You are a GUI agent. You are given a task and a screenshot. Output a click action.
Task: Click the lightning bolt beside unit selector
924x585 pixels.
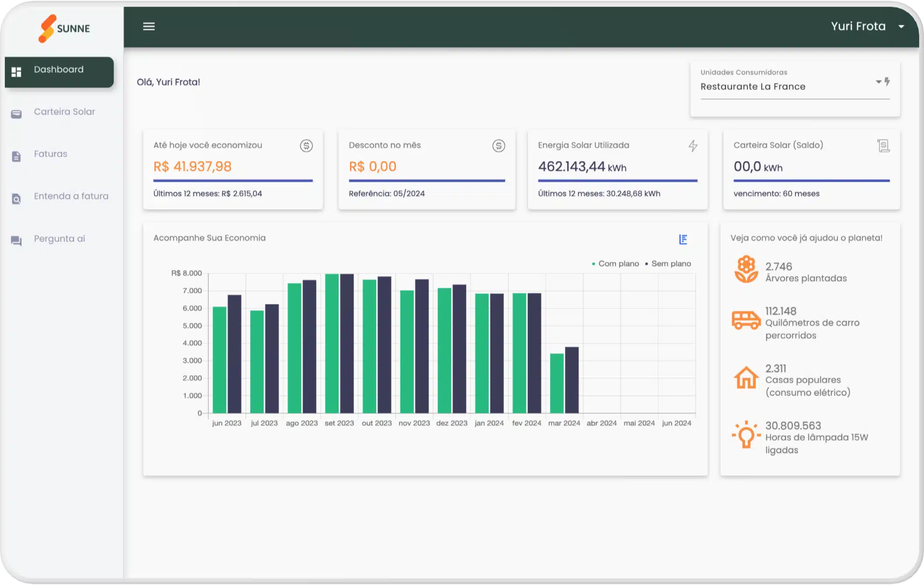[887, 81]
